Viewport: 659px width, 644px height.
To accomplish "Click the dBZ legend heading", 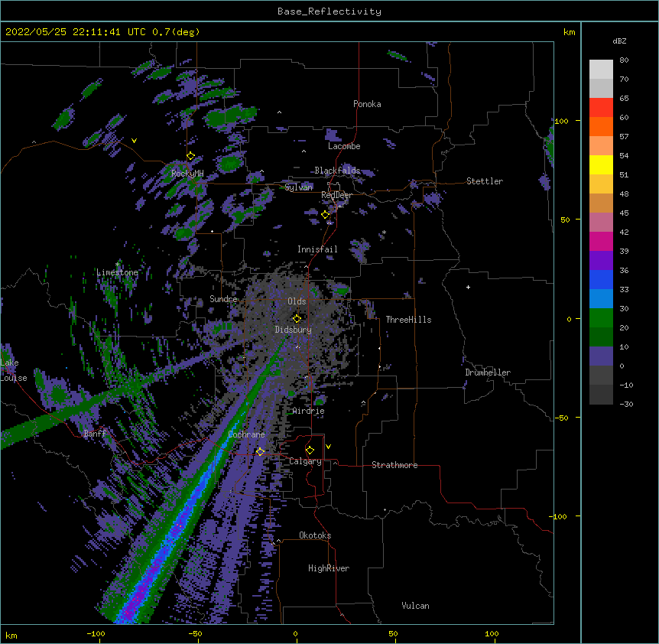I will (619, 41).
